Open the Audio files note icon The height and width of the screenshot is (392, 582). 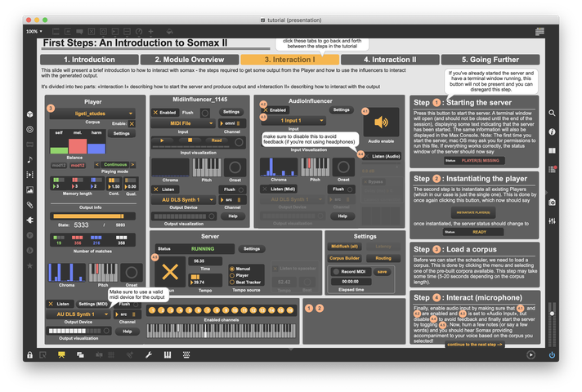pos(30,159)
